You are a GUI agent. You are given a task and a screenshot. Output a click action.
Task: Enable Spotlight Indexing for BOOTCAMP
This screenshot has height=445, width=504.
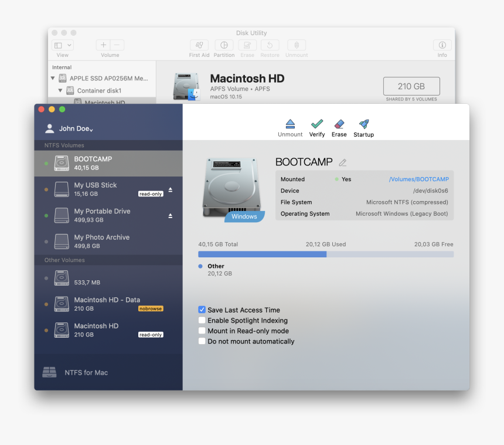pos(202,320)
